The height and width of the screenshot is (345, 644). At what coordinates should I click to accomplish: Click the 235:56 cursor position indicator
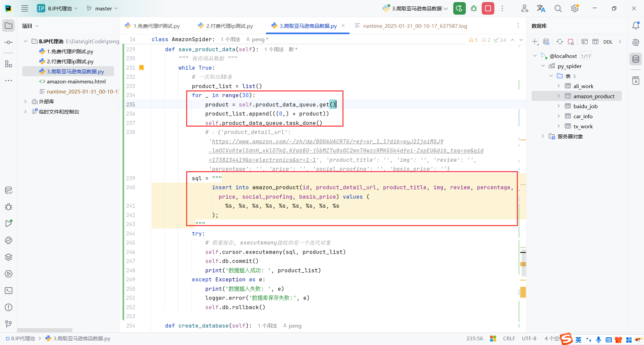pos(475,339)
